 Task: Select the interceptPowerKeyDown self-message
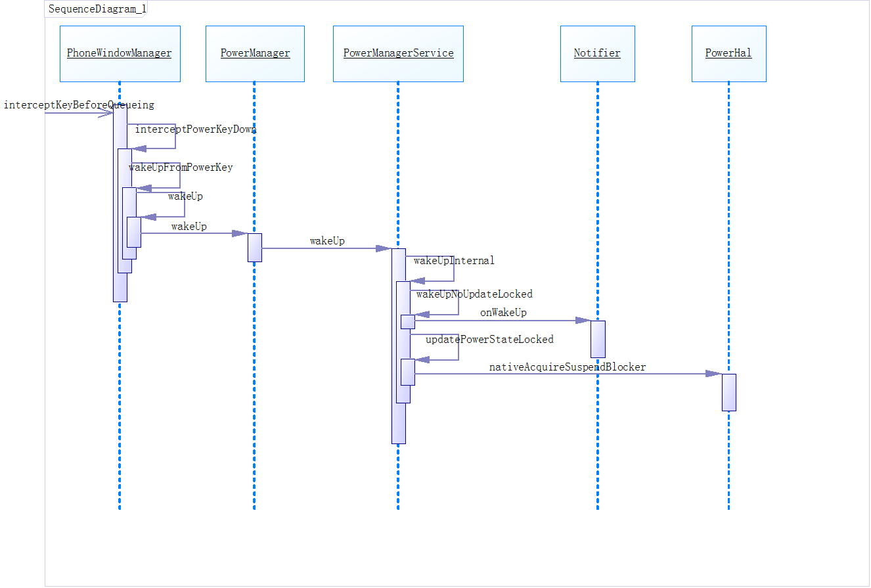click(195, 129)
